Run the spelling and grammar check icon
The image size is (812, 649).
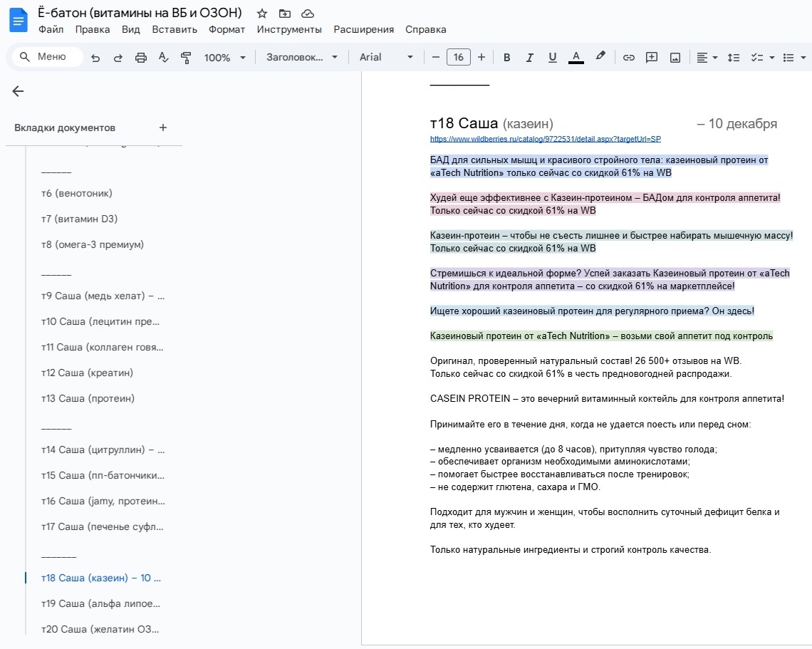pos(164,58)
